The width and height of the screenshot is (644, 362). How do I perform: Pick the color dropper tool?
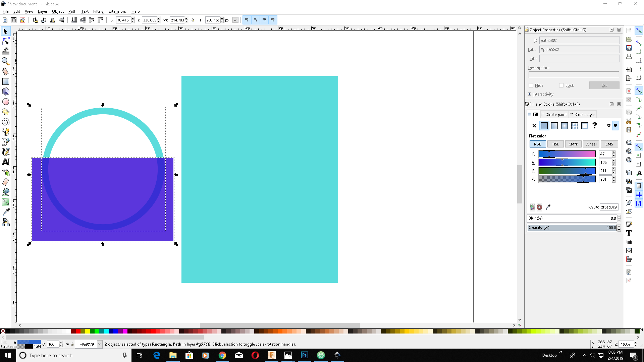point(5,212)
